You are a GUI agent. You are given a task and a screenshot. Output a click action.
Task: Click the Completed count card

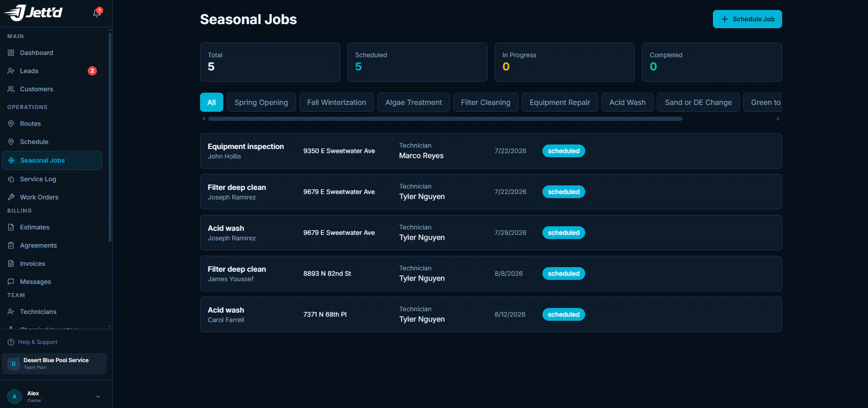click(712, 62)
